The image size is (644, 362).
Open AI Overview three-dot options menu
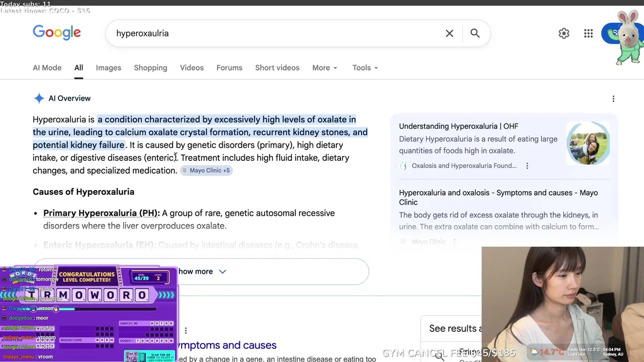613,99
